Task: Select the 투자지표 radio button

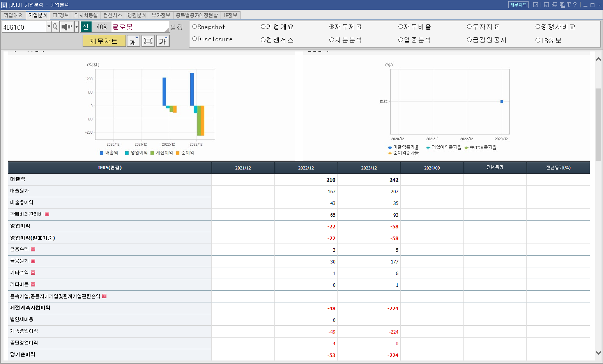Action: tap(470, 27)
